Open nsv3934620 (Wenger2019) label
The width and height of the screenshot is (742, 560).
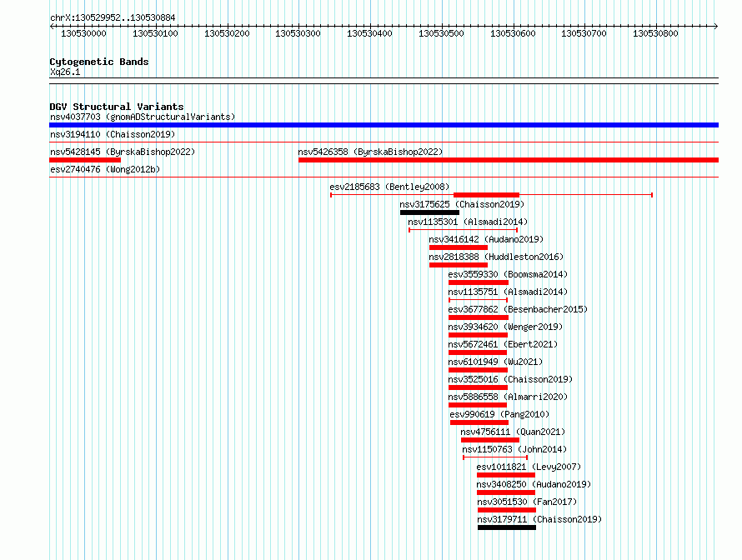coord(505,327)
